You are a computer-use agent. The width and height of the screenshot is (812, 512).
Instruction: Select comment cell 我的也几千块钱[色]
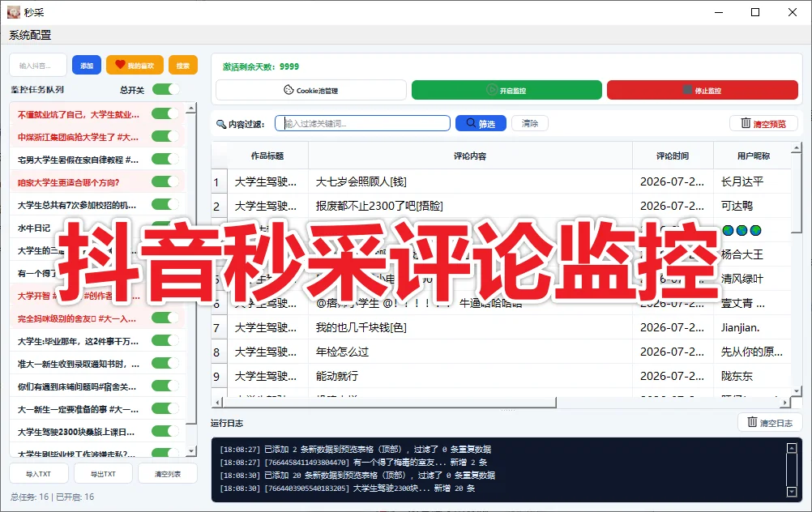coord(470,328)
